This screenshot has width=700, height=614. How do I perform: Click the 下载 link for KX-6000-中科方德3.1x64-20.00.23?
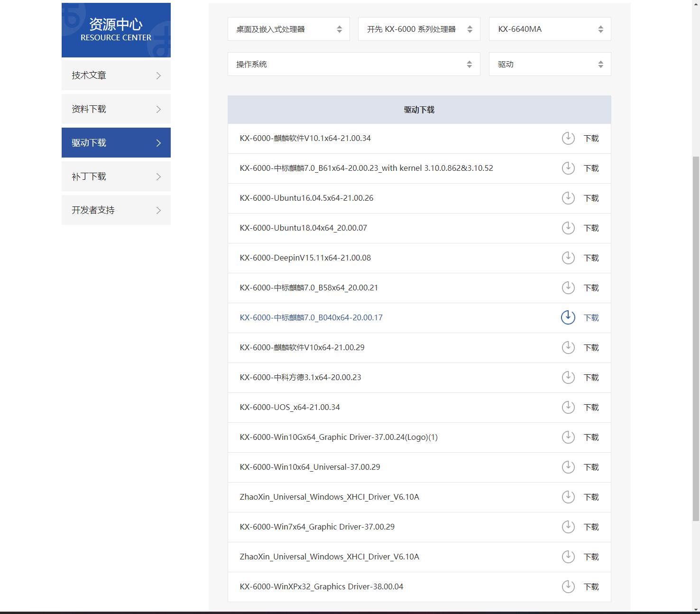click(591, 377)
